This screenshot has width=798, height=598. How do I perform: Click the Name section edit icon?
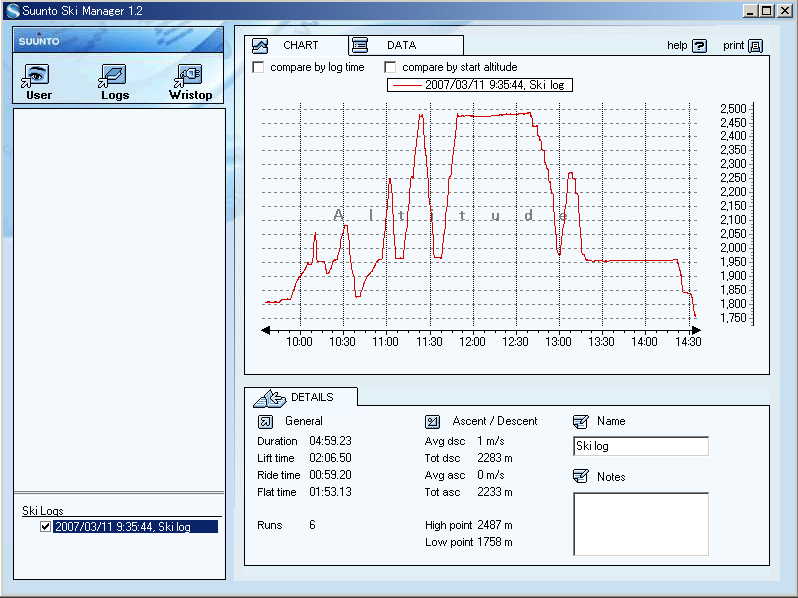[x=580, y=421]
